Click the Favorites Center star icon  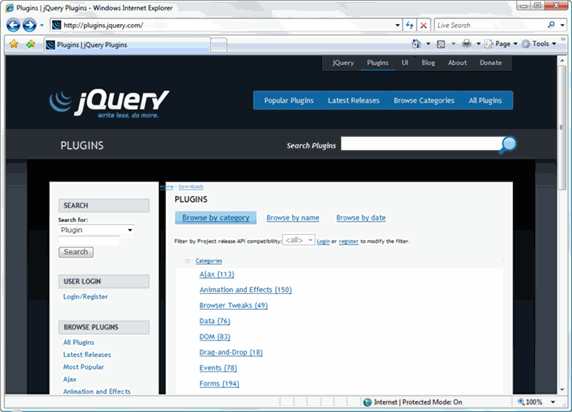(x=14, y=44)
